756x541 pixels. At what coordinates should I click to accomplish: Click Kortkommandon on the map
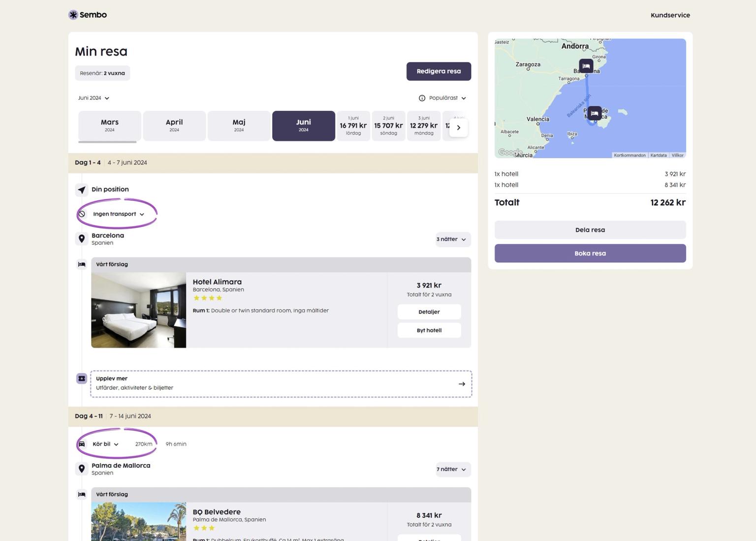pos(630,155)
